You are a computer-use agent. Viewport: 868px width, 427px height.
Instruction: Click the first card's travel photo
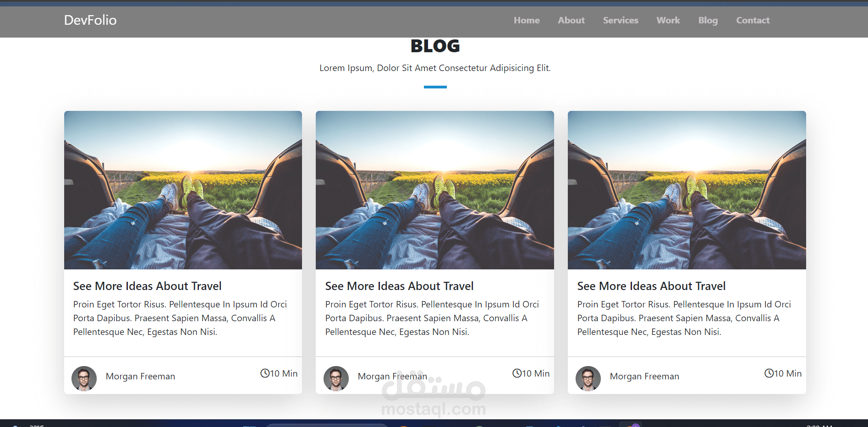183,190
